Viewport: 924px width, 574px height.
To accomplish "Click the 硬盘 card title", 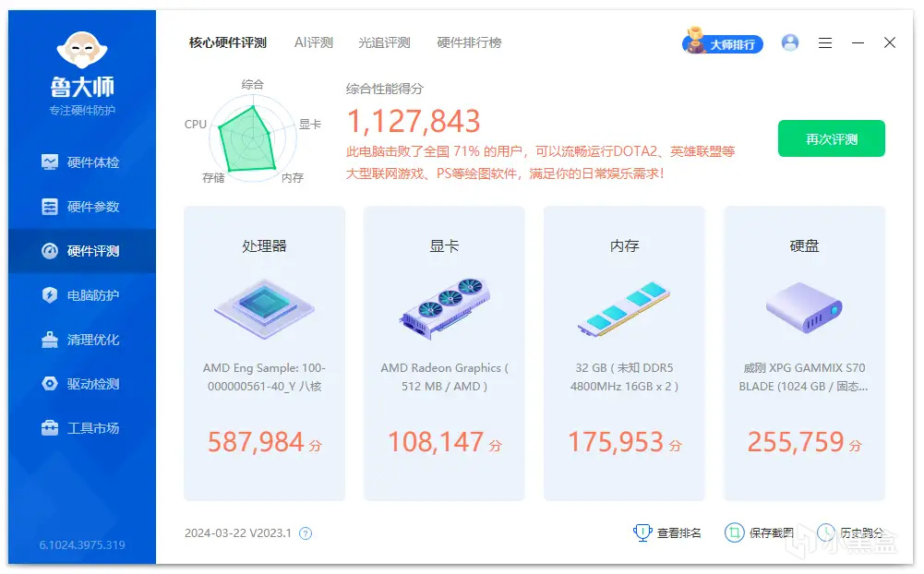I will (x=804, y=245).
